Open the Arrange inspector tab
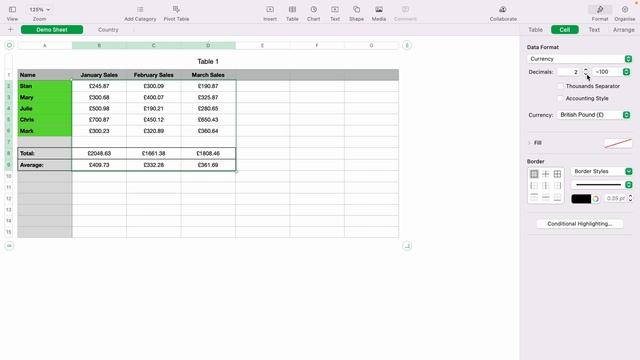 pyautogui.click(x=623, y=29)
